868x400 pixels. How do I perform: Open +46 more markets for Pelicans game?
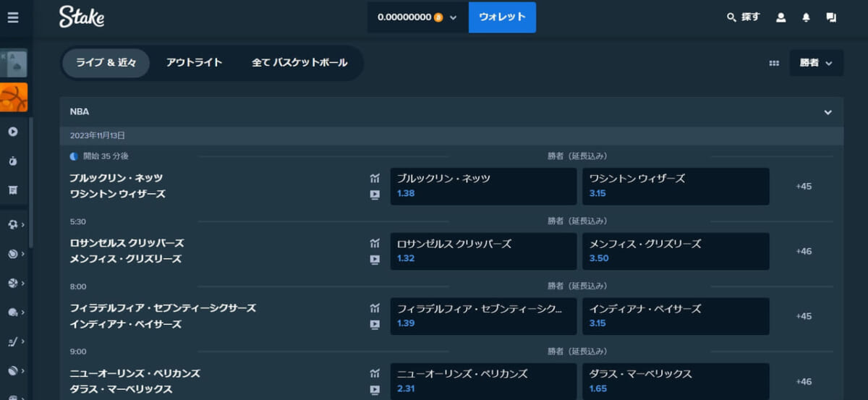(804, 381)
